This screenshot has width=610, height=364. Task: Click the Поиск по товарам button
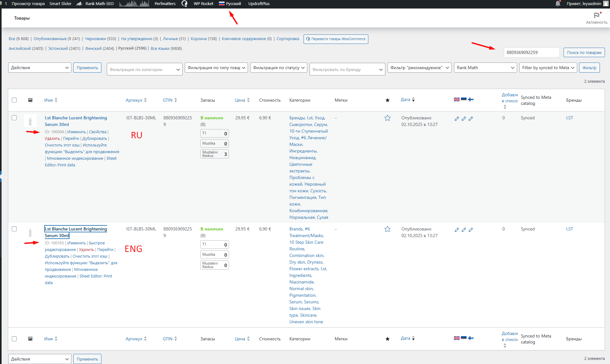point(584,52)
